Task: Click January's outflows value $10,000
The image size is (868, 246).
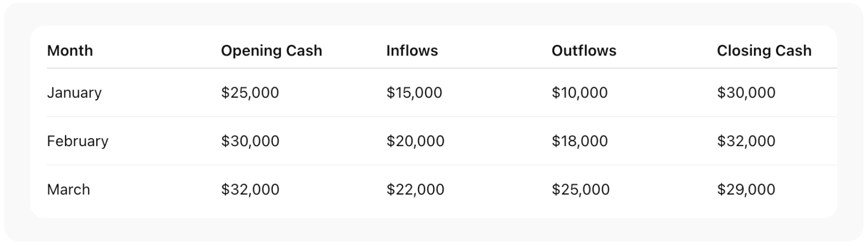Action: pos(580,93)
